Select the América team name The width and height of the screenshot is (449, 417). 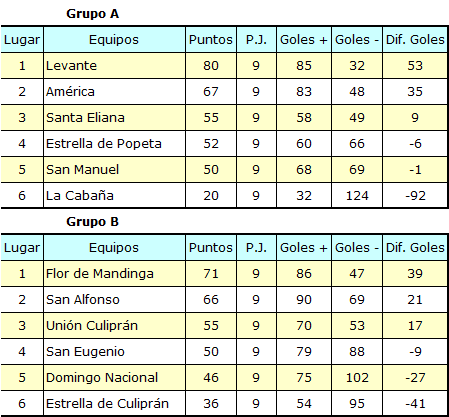tap(70, 92)
